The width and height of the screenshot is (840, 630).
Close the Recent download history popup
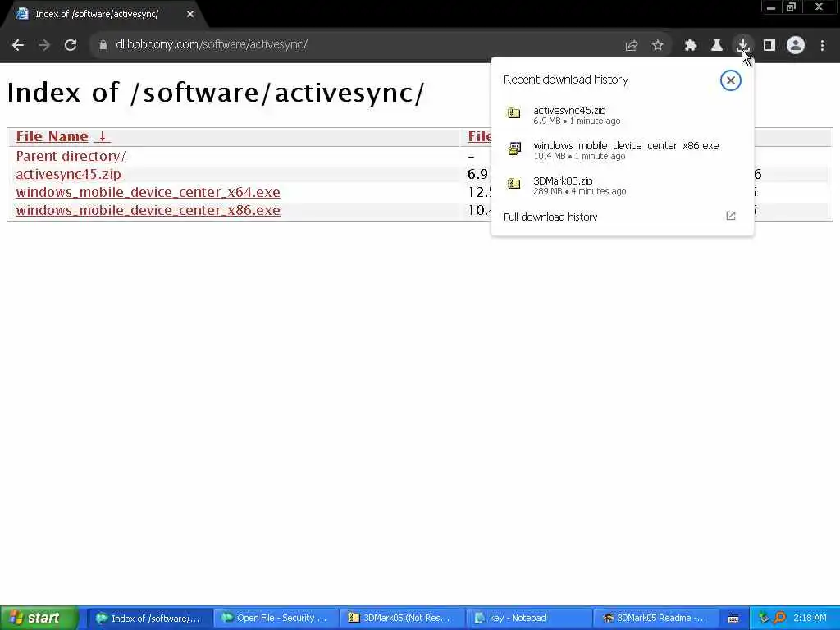click(x=730, y=80)
